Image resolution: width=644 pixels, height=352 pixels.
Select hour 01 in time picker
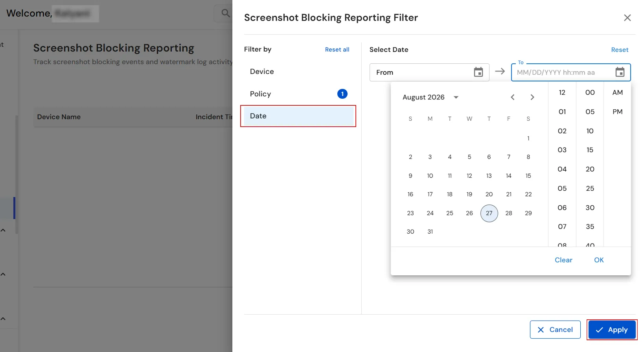pyautogui.click(x=562, y=112)
